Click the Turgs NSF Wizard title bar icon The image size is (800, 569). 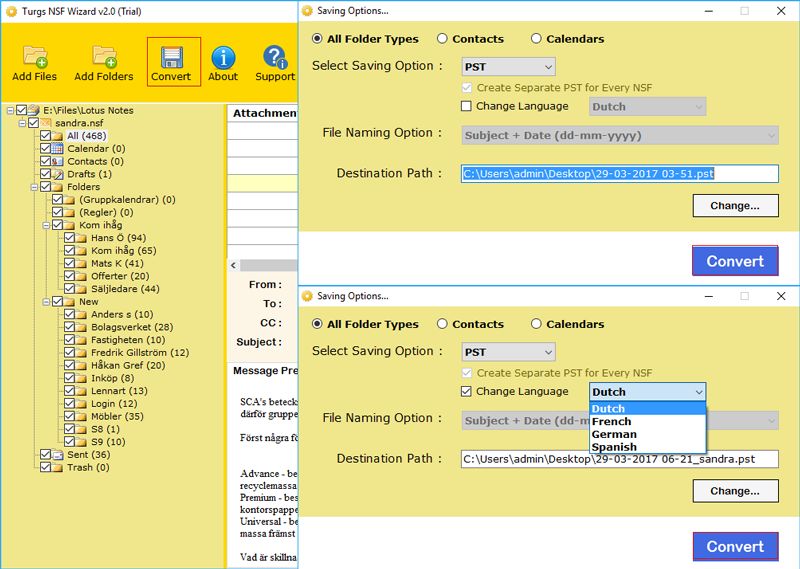[x=11, y=11]
